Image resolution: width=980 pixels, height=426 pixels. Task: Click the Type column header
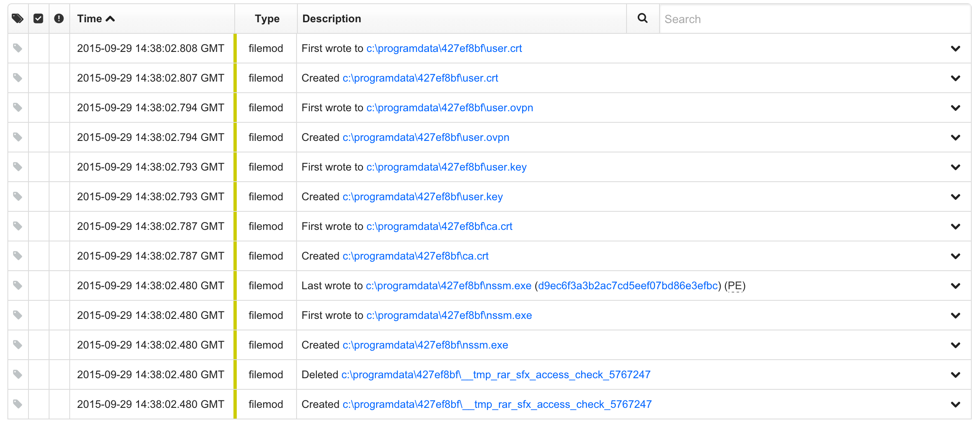267,19
